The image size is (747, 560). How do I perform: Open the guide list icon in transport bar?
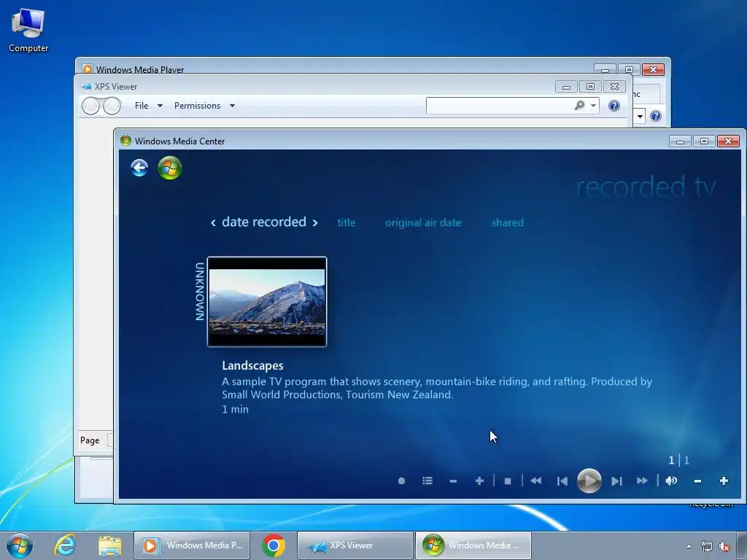pos(427,481)
